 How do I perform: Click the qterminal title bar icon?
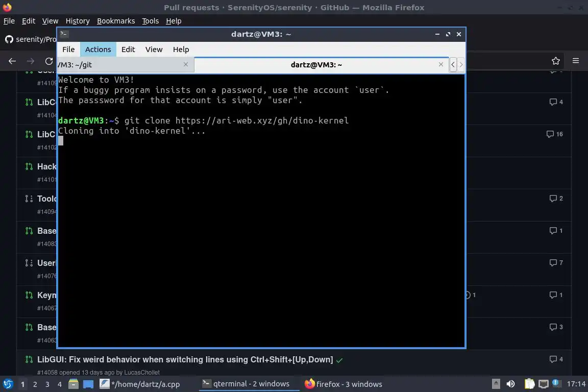click(x=64, y=34)
